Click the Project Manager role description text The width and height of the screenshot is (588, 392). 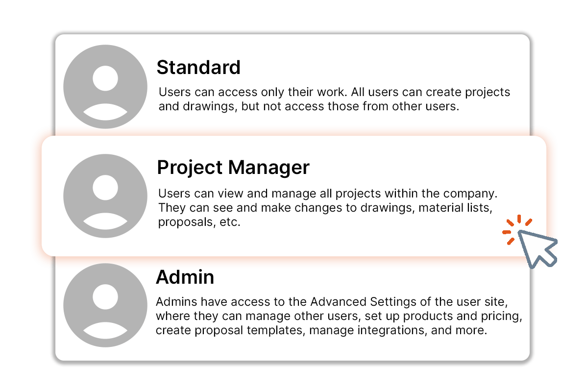328,208
